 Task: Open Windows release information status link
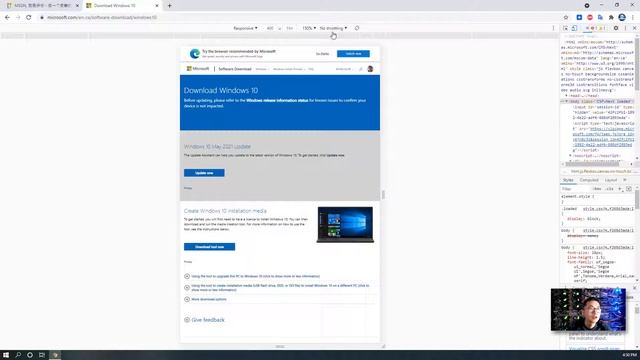(277, 100)
